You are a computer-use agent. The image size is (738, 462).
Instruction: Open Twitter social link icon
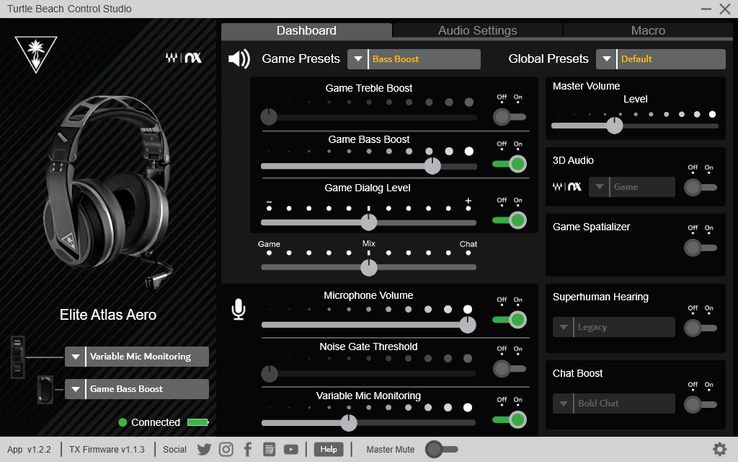pyautogui.click(x=204, y=450)
